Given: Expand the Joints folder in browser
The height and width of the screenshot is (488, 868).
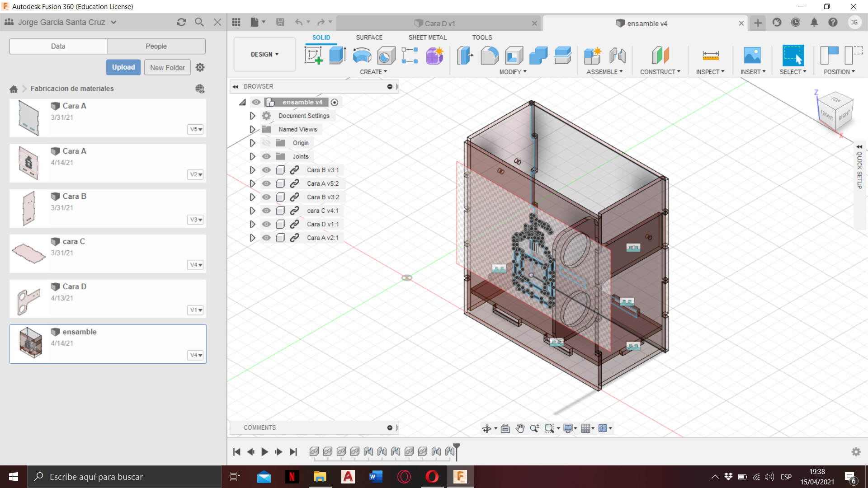Looking at the screenshot, I should click(251, 155).
